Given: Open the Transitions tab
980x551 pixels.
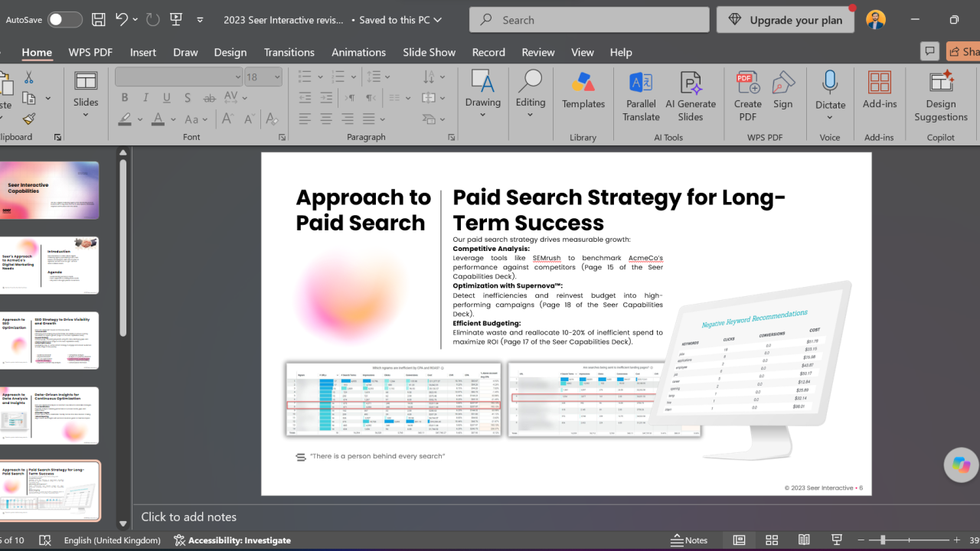Looking at the screenshot, I should [x=289, y=52].
